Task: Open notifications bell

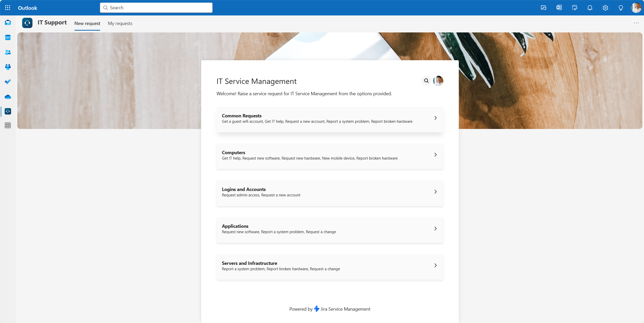Action: point(590,8)
